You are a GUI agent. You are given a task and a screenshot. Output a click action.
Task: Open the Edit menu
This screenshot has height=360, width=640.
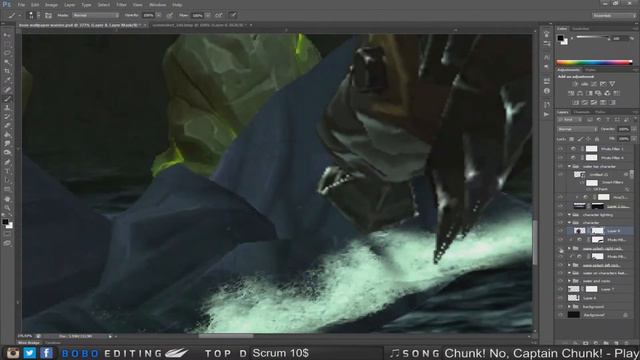(36, 5)
